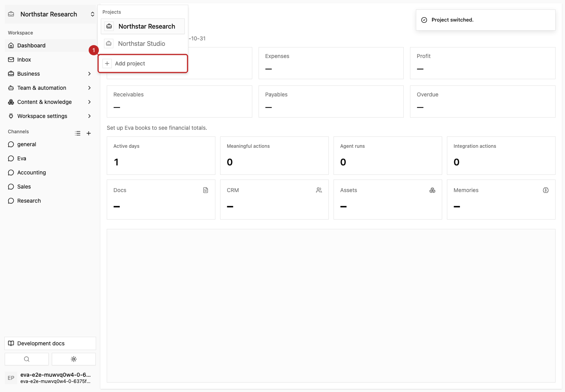Open the Eva channel

coord(50,158)
